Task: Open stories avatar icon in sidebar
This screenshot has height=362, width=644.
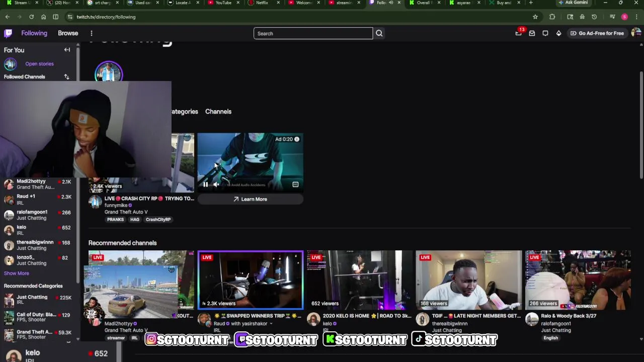Action: click(10, 64)
